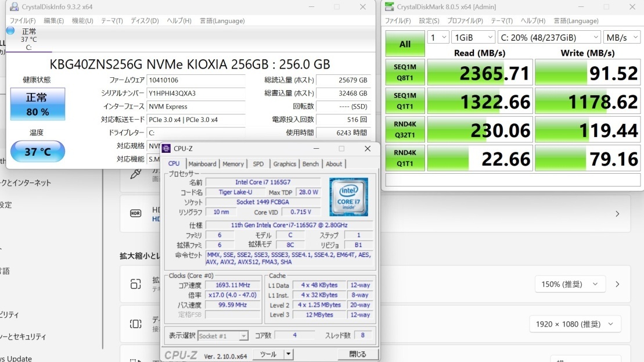The image size is (644, 362).
Task: Switch to the Memory tab in CPU-Z
Action: pos(233,164)
